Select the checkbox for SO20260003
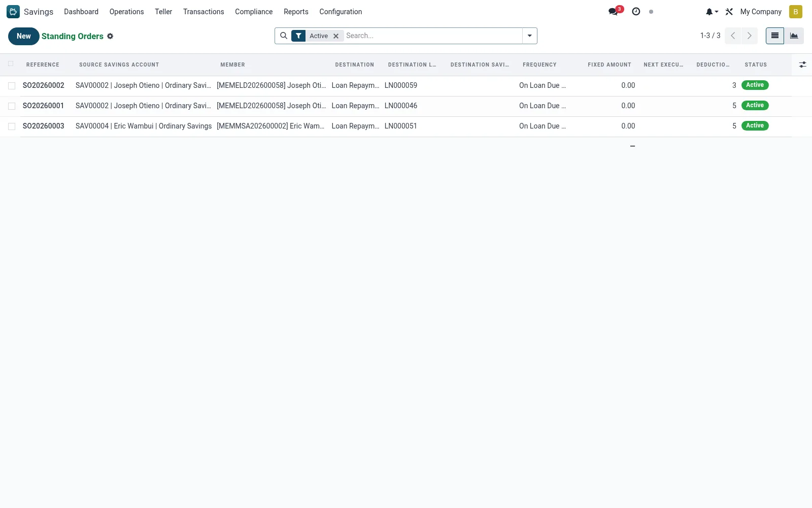Screen dimensions: 812x508 [12, 126]
